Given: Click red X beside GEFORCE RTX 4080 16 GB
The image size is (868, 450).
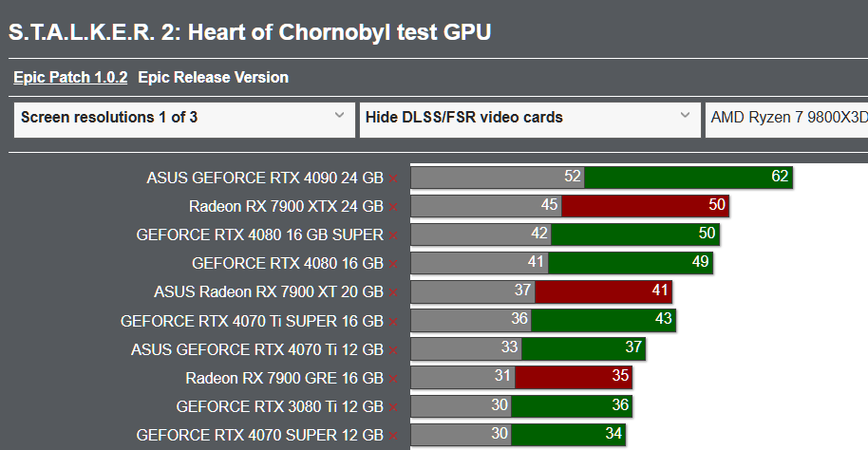Looking at the screenshot, I should [393, 264].
